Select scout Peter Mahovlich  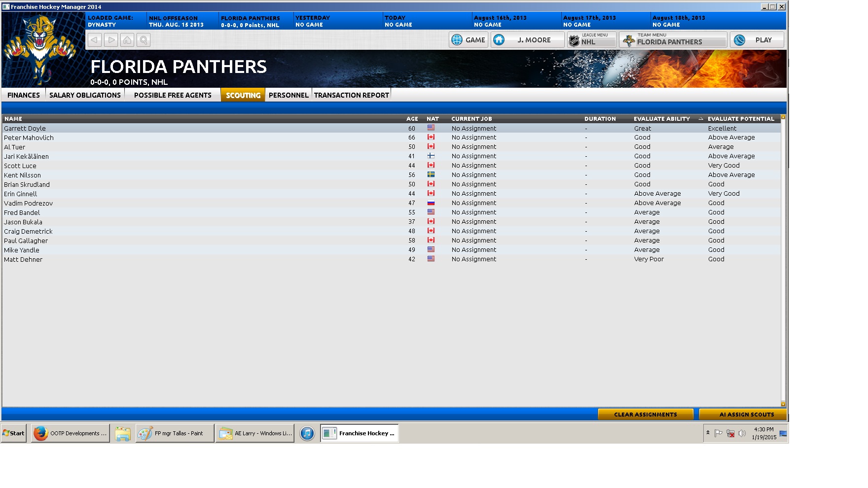[29, 138]
